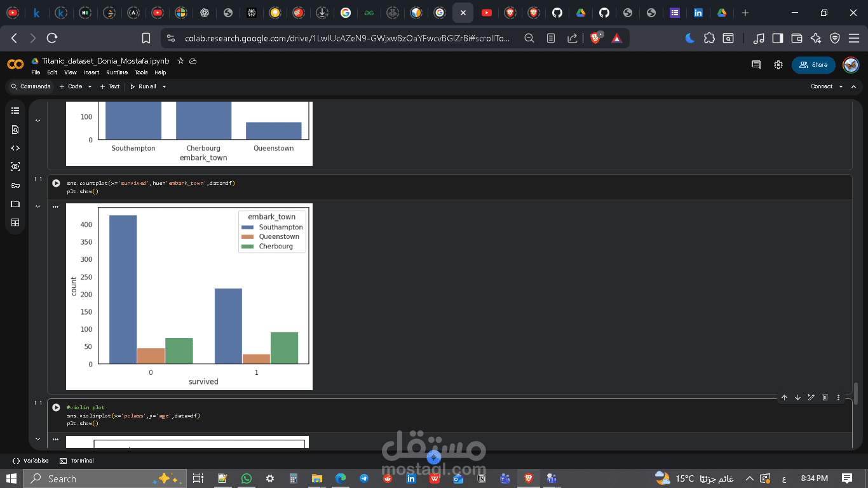Click the browser address bar URL
This screenshot has width=868, height=488.
click(347, 38)
